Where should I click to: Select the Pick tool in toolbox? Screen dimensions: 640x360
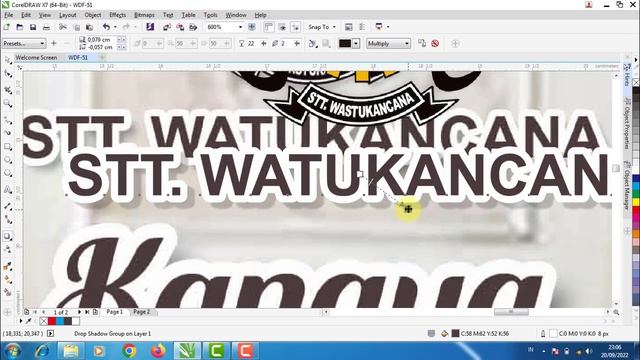[x=7, y=60]
